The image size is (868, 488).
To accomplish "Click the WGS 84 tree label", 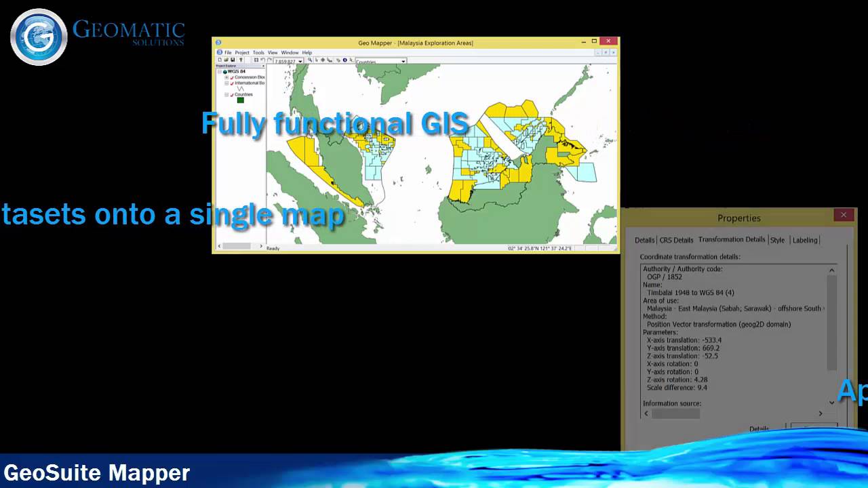I will tap(237, 72).
